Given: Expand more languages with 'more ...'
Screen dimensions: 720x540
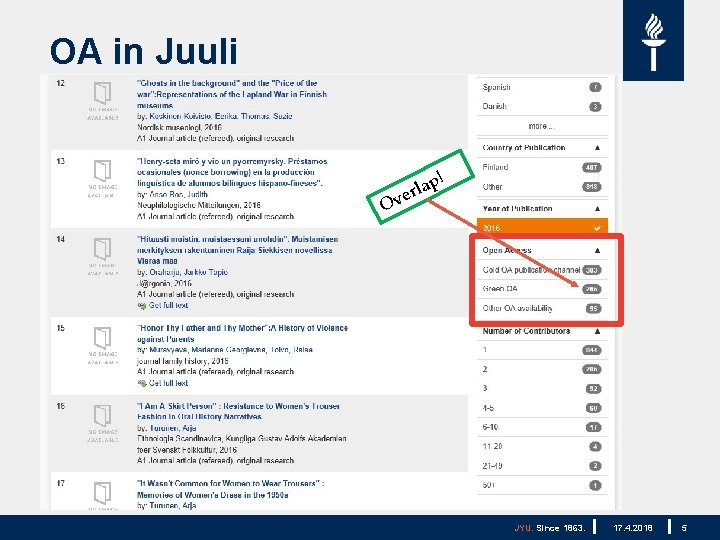Looking at the screenshot, I should coord(542,126).
